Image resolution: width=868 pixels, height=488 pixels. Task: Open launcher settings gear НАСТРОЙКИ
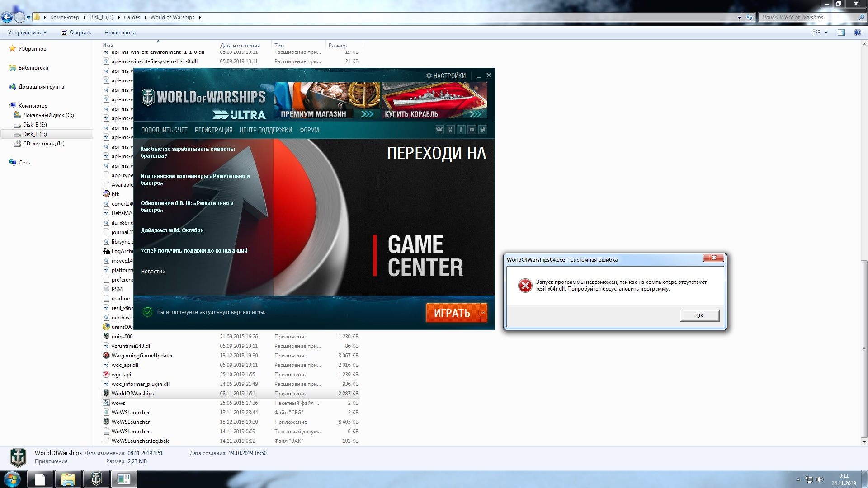point(446,76)
